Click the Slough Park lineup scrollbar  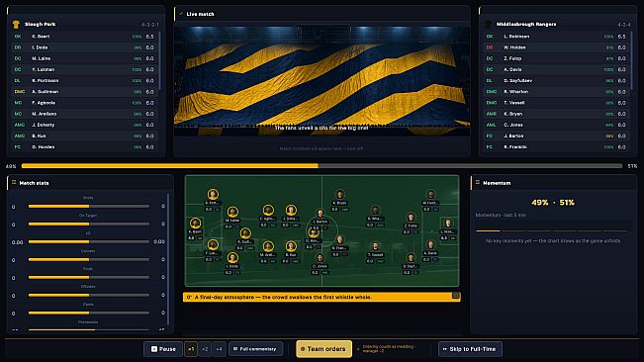(159, 59)
